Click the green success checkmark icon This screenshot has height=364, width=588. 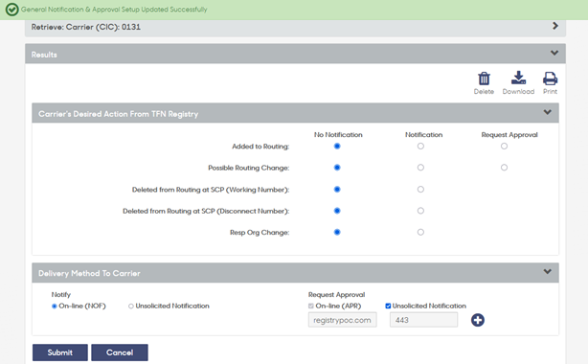click(12, 10)
